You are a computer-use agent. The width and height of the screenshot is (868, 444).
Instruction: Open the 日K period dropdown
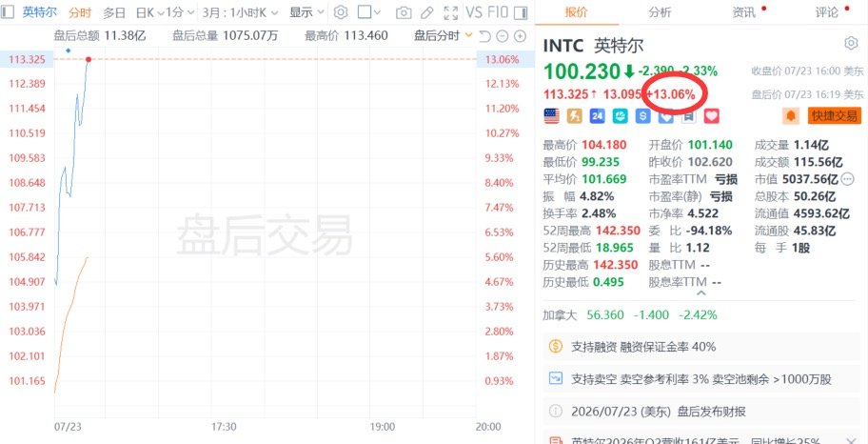coord(150,12)
